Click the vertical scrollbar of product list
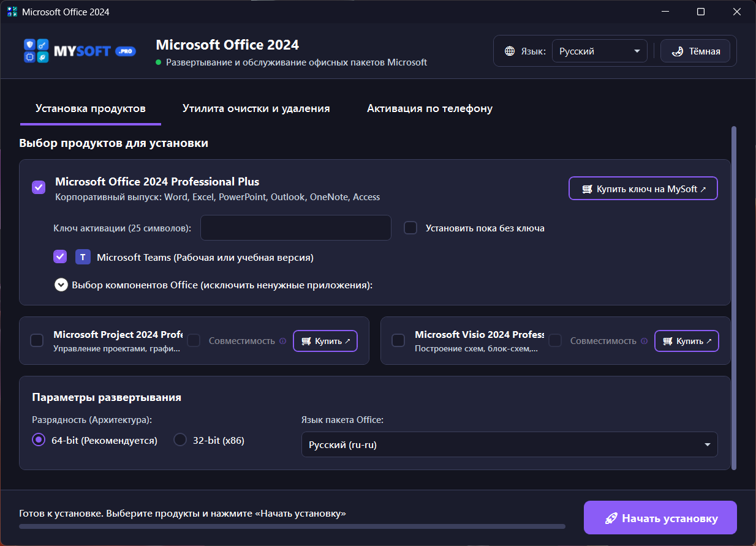This screenshot has width=756, height=546. (x=734, y=297)
